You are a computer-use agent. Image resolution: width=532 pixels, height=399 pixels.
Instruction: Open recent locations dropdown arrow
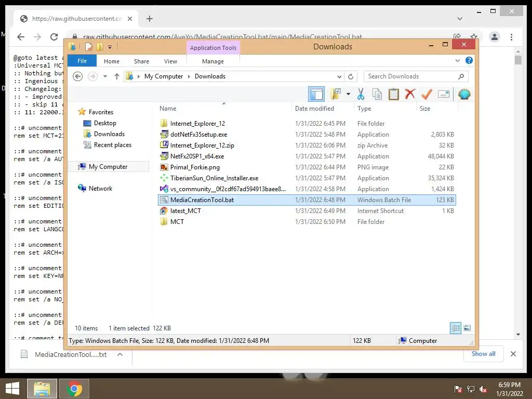pyautogui.click(x=105, y=76)
